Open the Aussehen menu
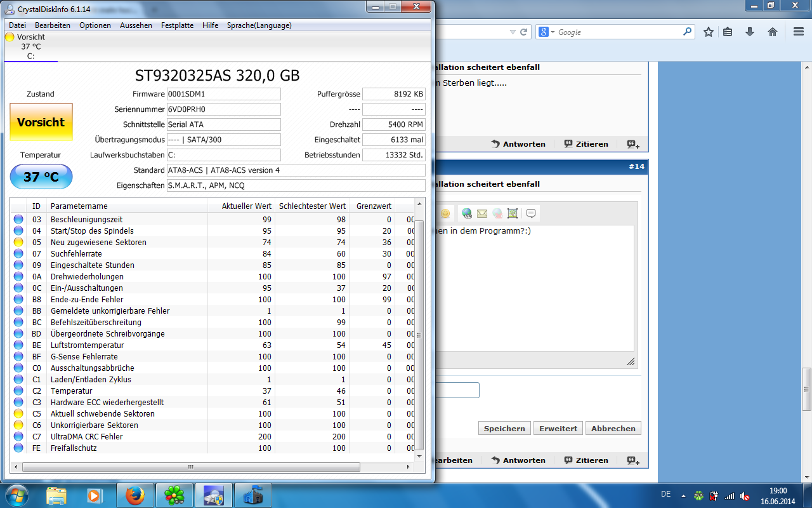Screen dimensions: 812x508 136,25
